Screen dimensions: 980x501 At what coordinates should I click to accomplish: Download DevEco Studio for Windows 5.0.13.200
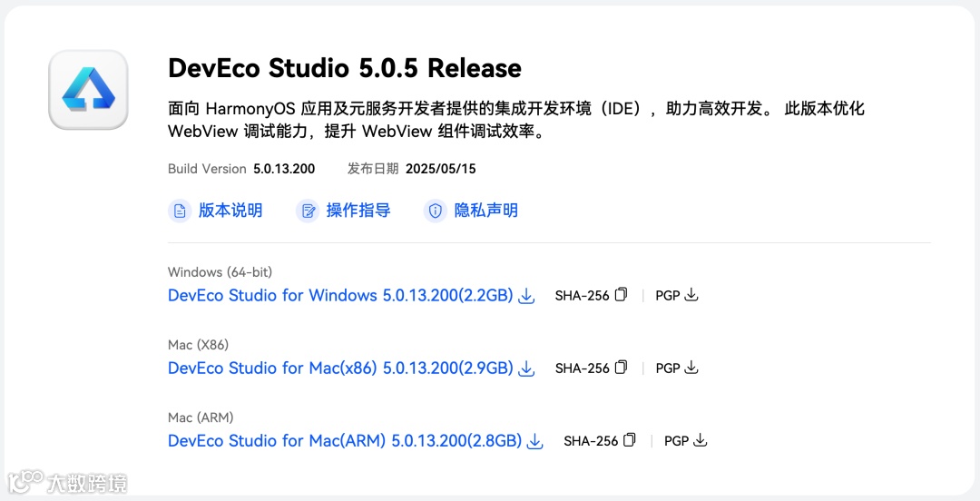pos(340,296)
